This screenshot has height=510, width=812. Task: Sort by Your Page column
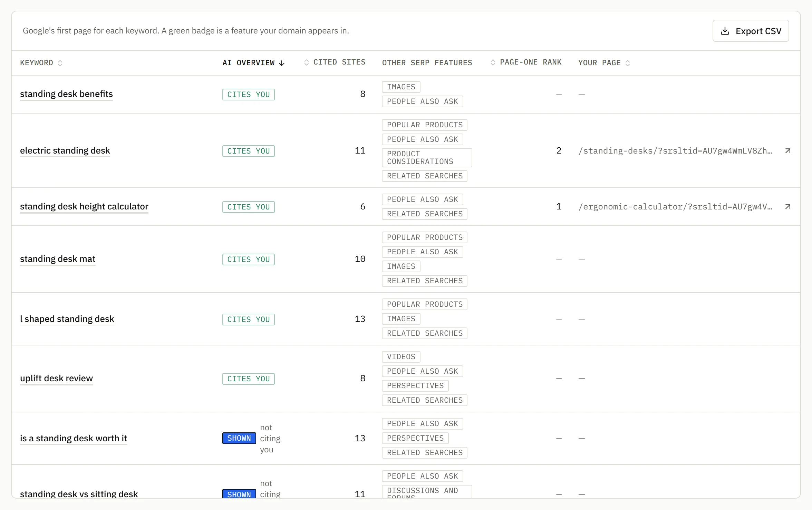tap(604, 63)
